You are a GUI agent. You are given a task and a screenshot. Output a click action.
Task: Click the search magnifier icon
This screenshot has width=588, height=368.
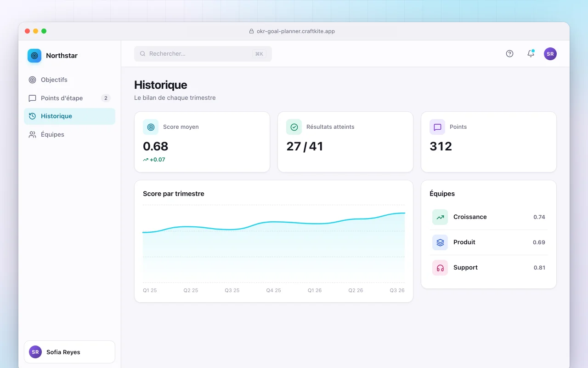pos(143,54)
